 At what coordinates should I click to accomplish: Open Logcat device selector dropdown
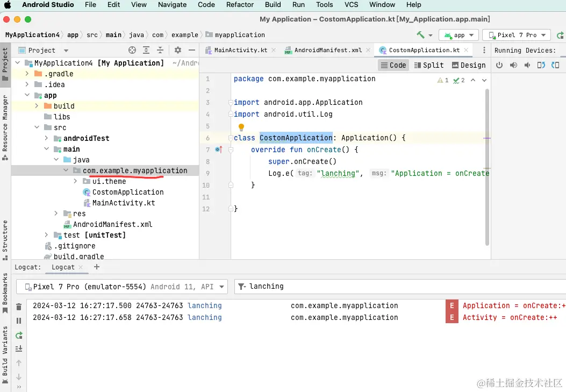122,287
